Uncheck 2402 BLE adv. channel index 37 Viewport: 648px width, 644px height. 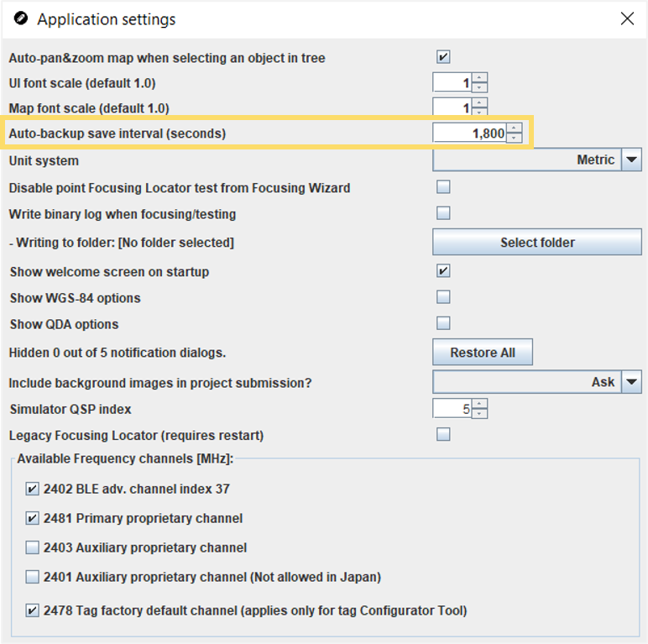pyautogui.click(x=32, y=489)
